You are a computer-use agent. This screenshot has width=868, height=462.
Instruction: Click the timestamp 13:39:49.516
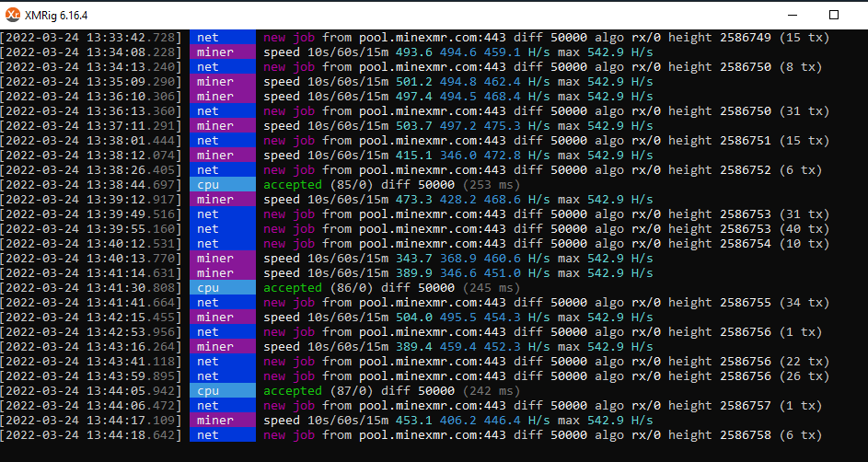click(91, 214)
